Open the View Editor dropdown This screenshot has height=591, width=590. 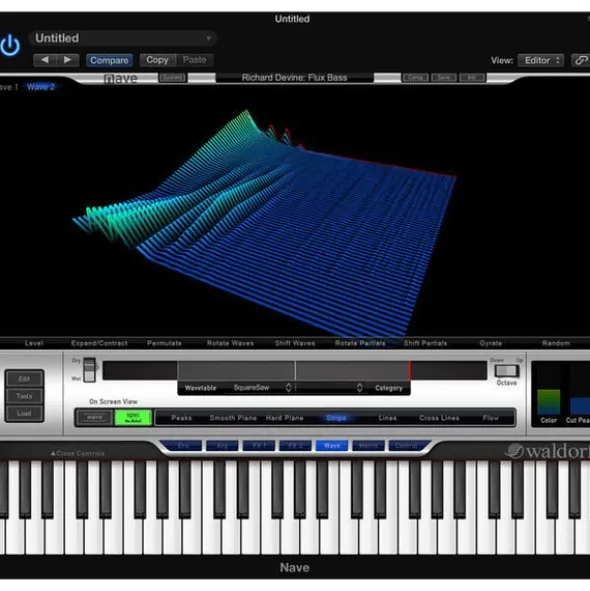coord(541,60)
